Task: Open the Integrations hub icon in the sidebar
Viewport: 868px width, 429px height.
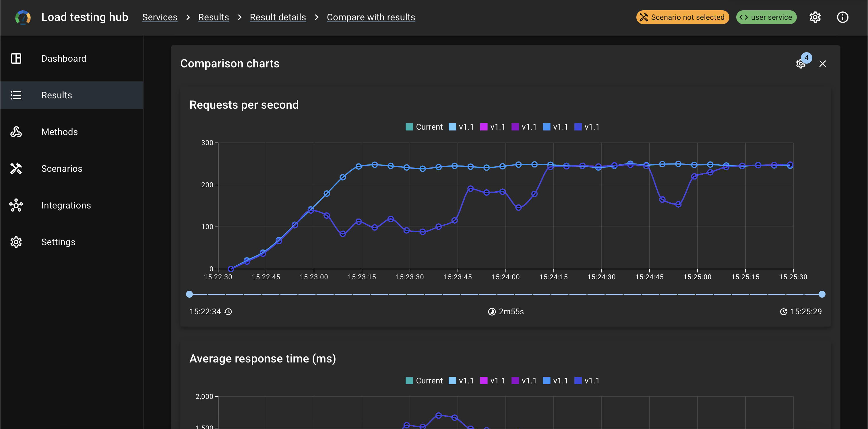Action: (x=16, y=205)
